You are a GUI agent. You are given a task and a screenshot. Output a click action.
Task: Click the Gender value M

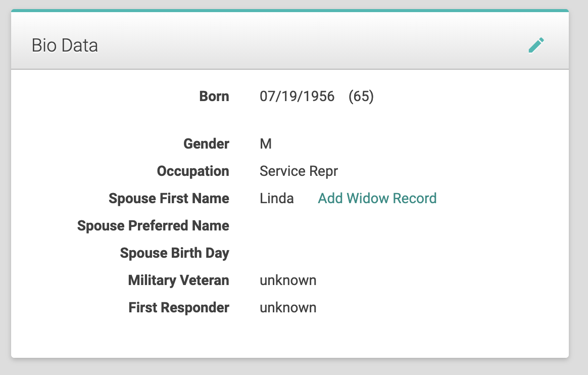pos(266,144)
